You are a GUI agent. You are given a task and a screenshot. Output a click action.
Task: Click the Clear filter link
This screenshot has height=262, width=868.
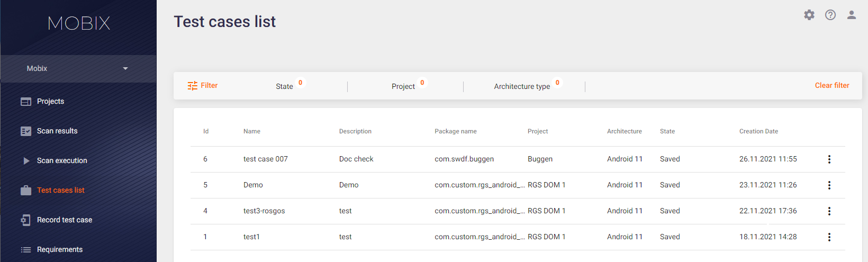(832, 85)
